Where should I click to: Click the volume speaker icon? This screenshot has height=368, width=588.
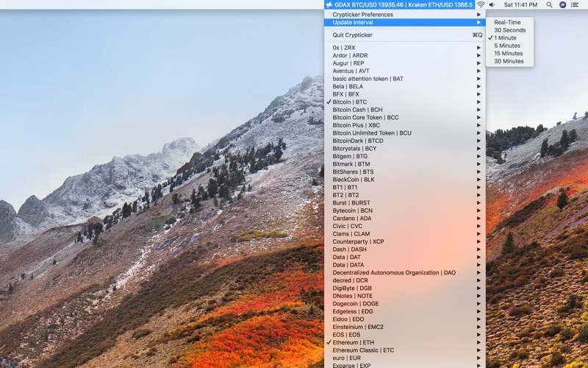coord(492,4)
